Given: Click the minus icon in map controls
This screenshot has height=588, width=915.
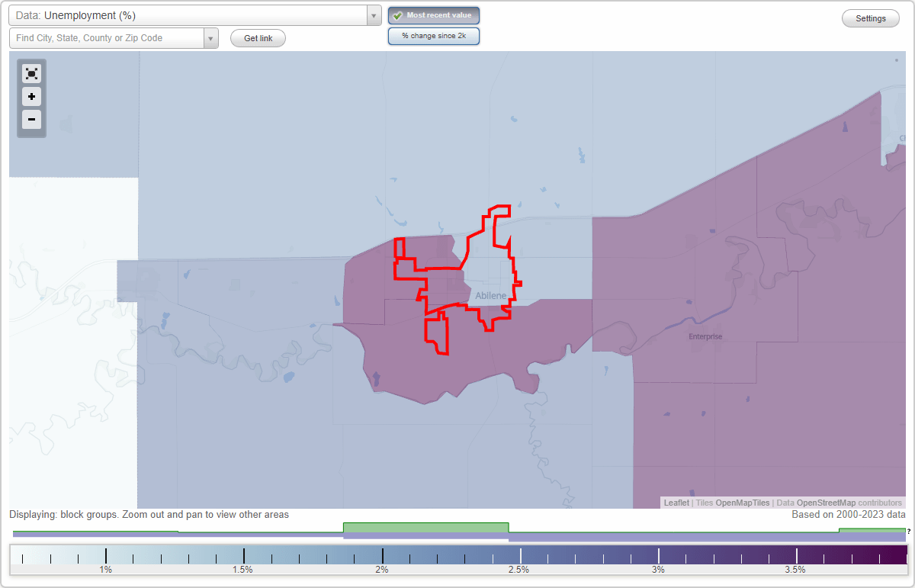Looking at the screenshot, I should 31,120.
